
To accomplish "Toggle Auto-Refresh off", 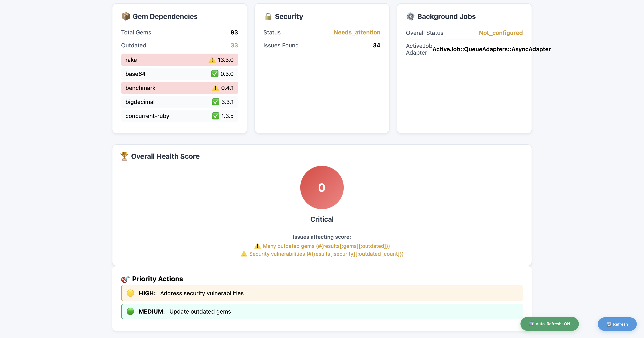I will pos(549,324).
